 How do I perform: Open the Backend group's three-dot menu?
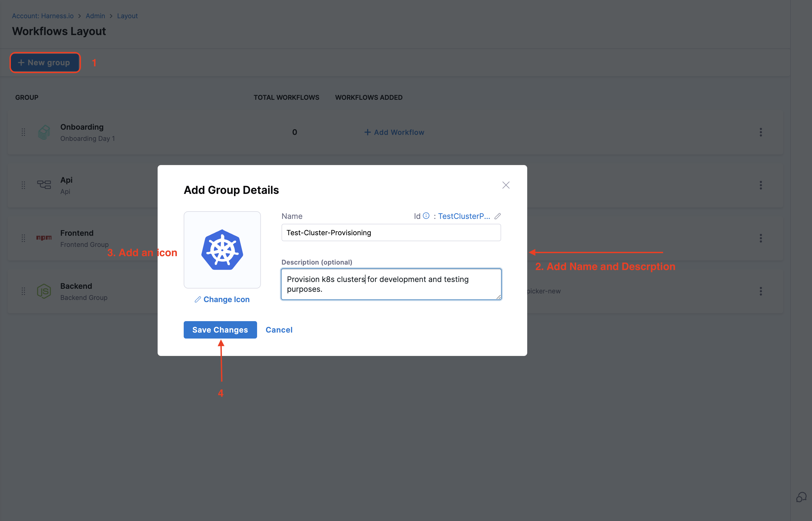(761, 291)
